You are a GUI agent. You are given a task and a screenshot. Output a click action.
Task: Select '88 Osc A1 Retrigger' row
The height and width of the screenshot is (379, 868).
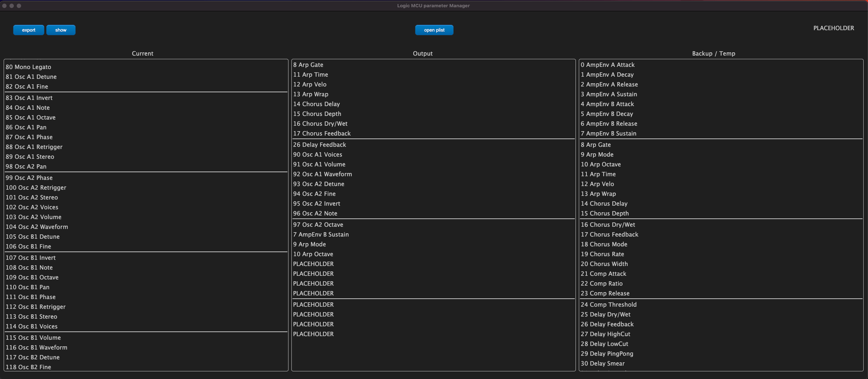(146, 147)
